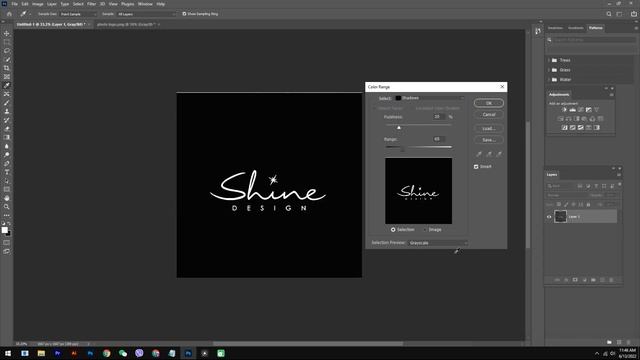Pick the Eyedropper in Color Range dialog
Screen dimensions: 640x360
[479, 154]
